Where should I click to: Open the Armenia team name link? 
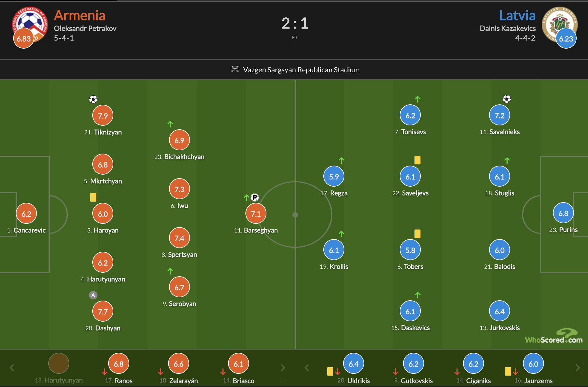[80, 16]
